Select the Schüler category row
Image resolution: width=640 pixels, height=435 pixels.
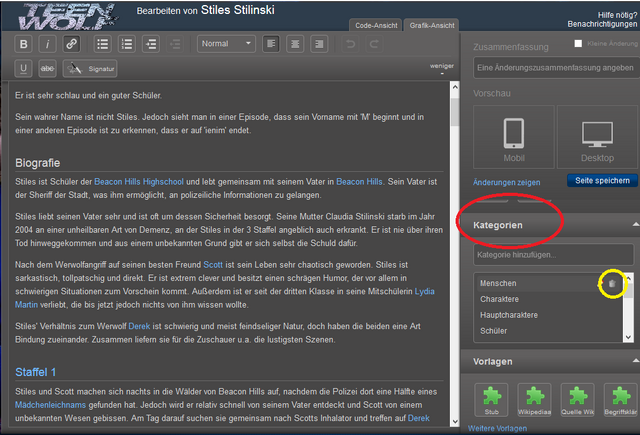(549, 331)
